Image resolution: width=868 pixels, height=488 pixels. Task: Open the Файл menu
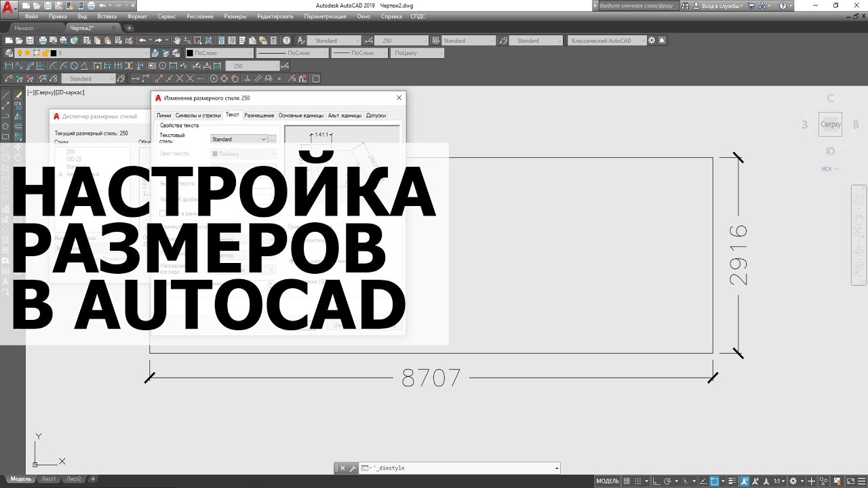[x=31, y=16]
